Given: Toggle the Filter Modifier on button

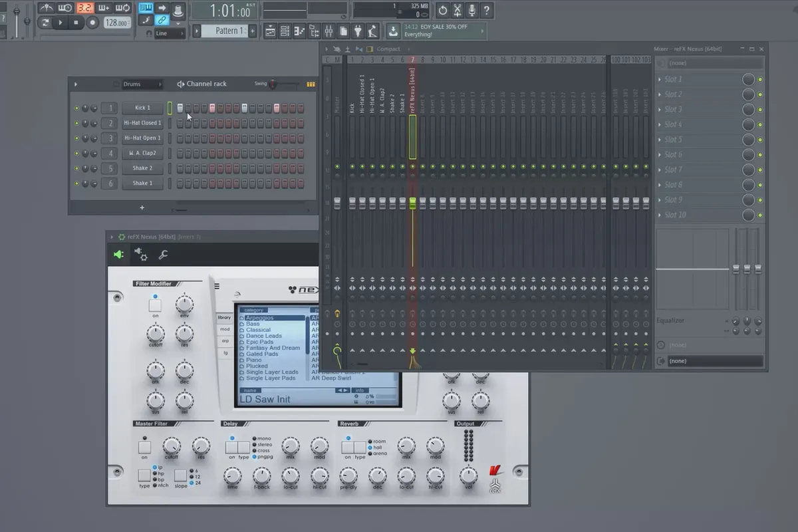Looking at the screenshot, I should [x=155, y=305].
